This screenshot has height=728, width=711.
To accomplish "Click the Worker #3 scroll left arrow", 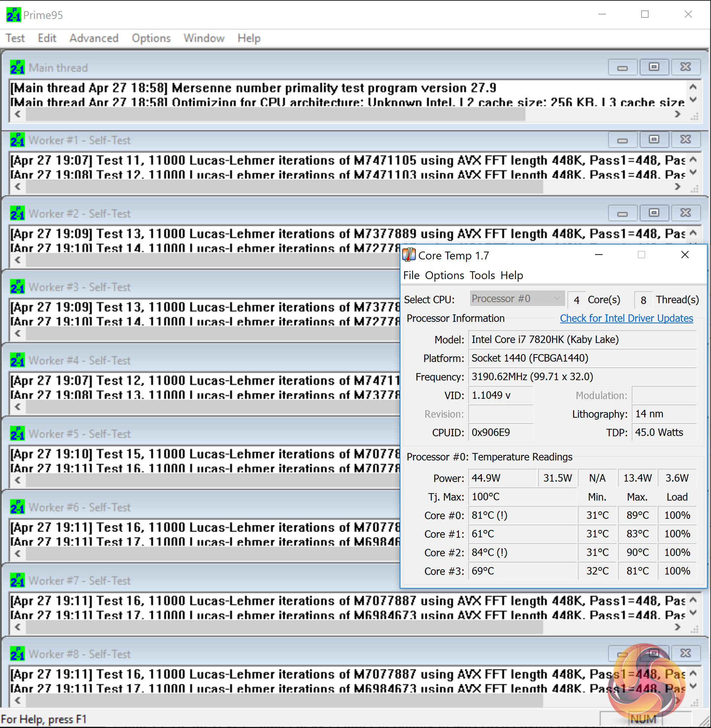I will tap(17, 334).
